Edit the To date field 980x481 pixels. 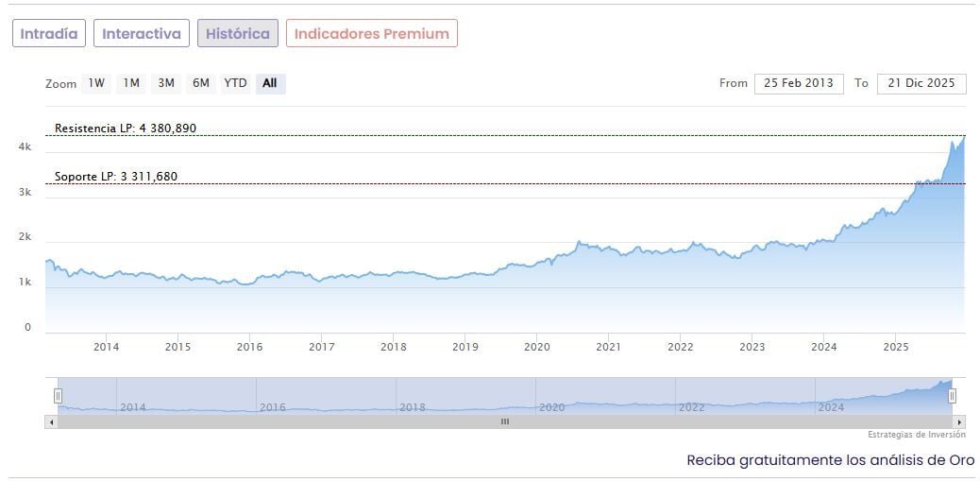tap(921, 83)
